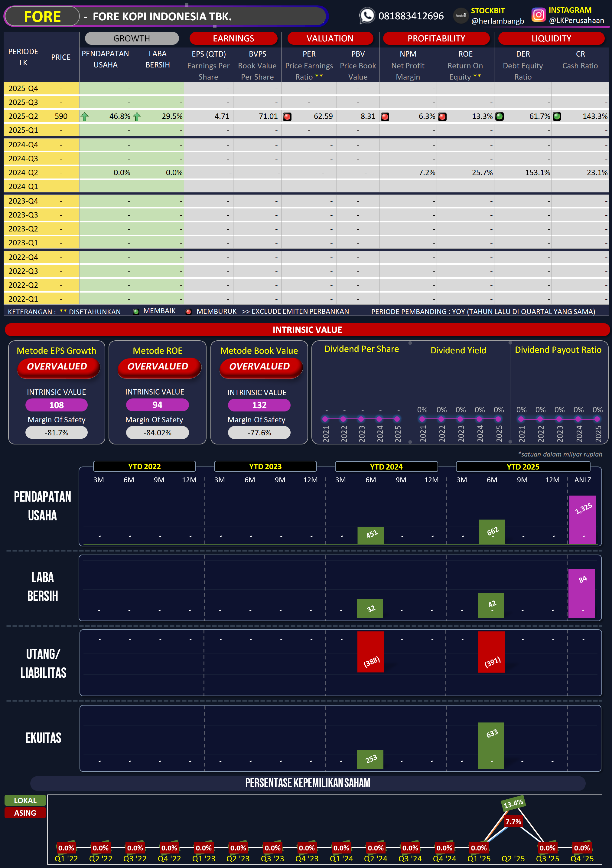Select the PROFITABILITY section header
Image resolution: width=612 pixels, height=868 pixels.
(x=436, y=38)
